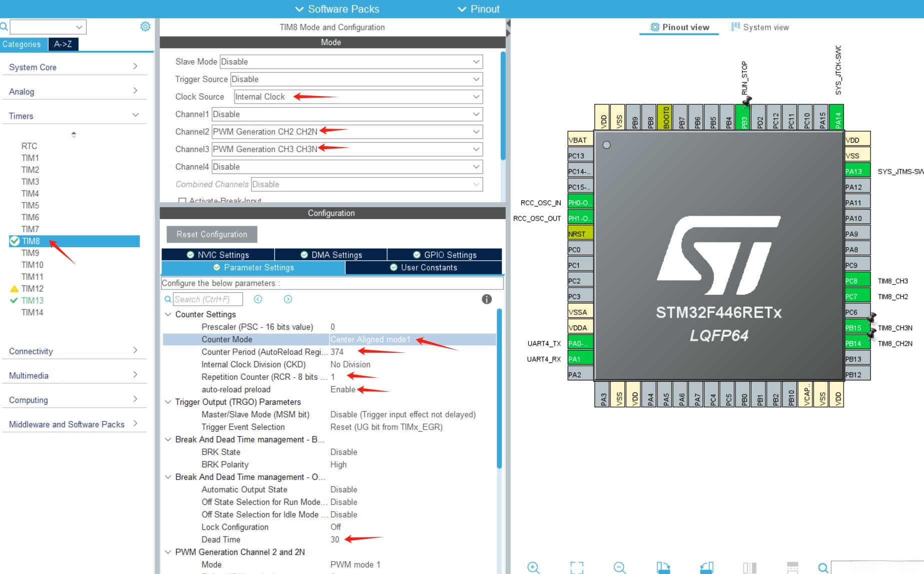924x574 pixels.
Task: Select pin PB14 for TIM8_CH2N
Action: (857, 343)
